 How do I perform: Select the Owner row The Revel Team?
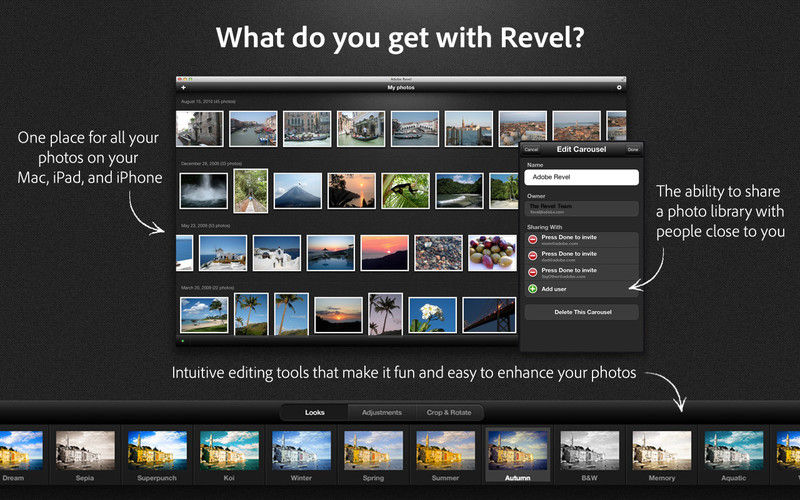(582, 208)
